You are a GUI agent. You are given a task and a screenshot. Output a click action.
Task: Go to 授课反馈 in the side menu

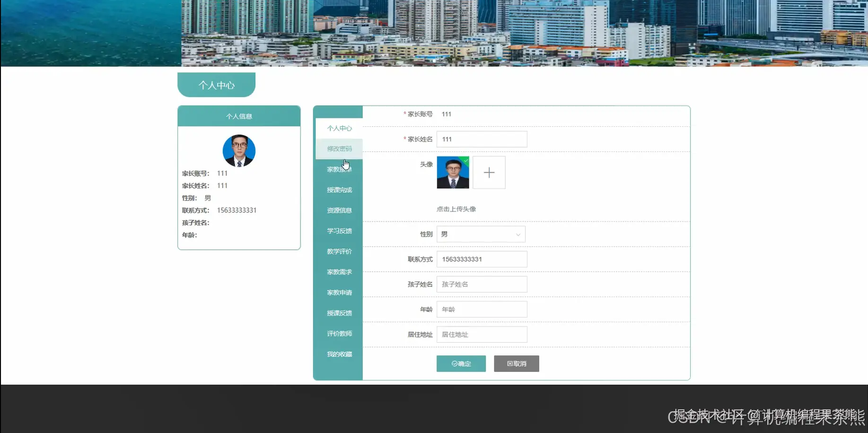339,313
